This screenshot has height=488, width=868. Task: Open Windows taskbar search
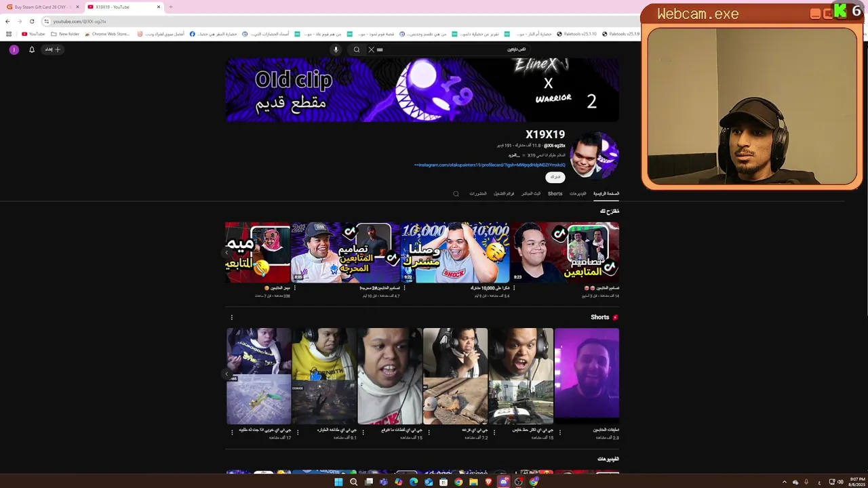[353, 482]
